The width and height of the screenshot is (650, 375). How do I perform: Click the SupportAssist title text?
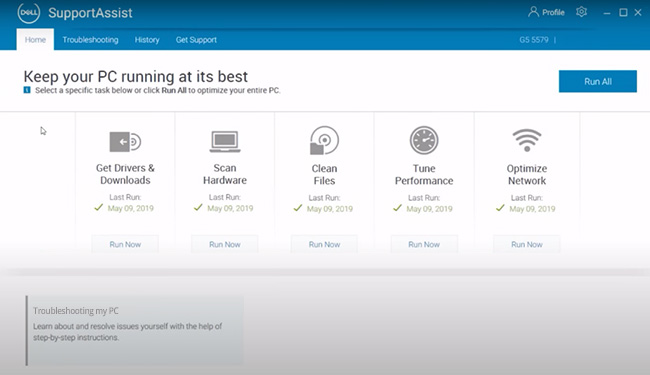(90, 13)
